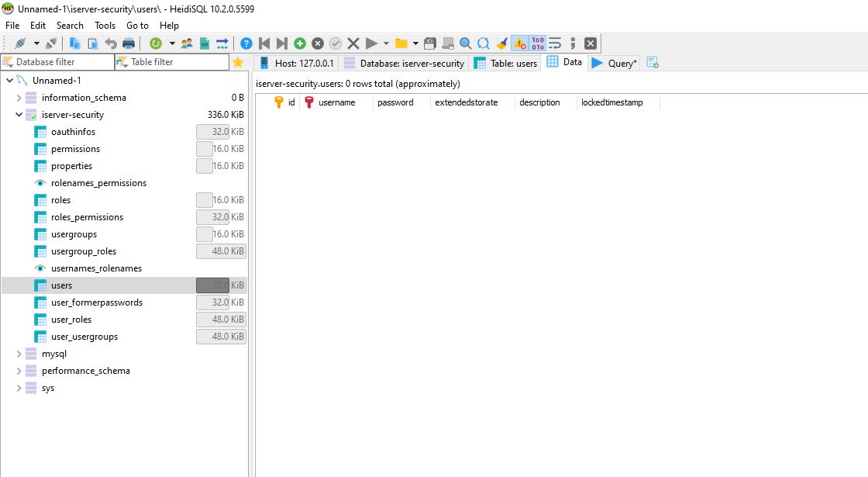
Task: Click the load SQL file folder icon
Action: point(401,43)
